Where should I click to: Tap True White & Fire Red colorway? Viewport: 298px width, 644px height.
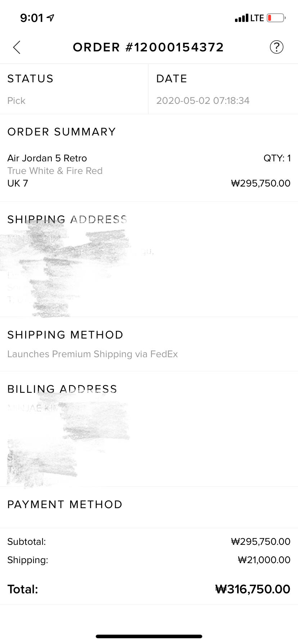[55, 171]
